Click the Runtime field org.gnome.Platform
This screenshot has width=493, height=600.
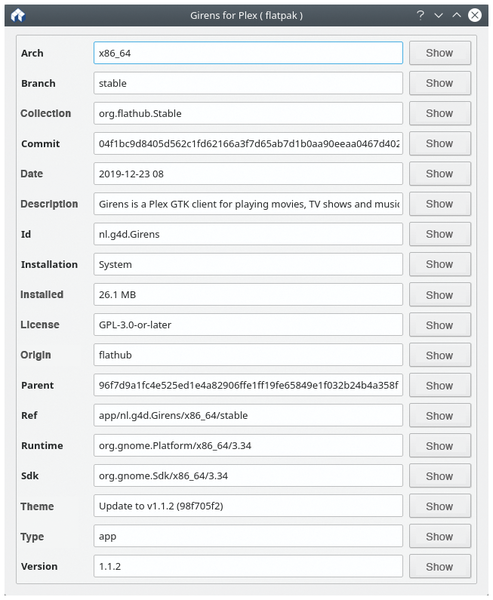[x=248, y=446]
